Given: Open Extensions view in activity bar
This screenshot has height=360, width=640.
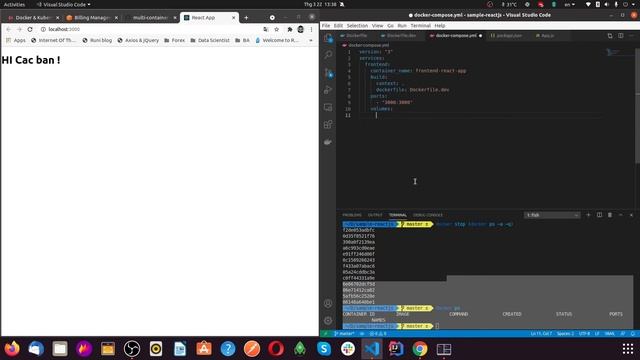Looking at the screenshot, I should [x=328, y=124].
